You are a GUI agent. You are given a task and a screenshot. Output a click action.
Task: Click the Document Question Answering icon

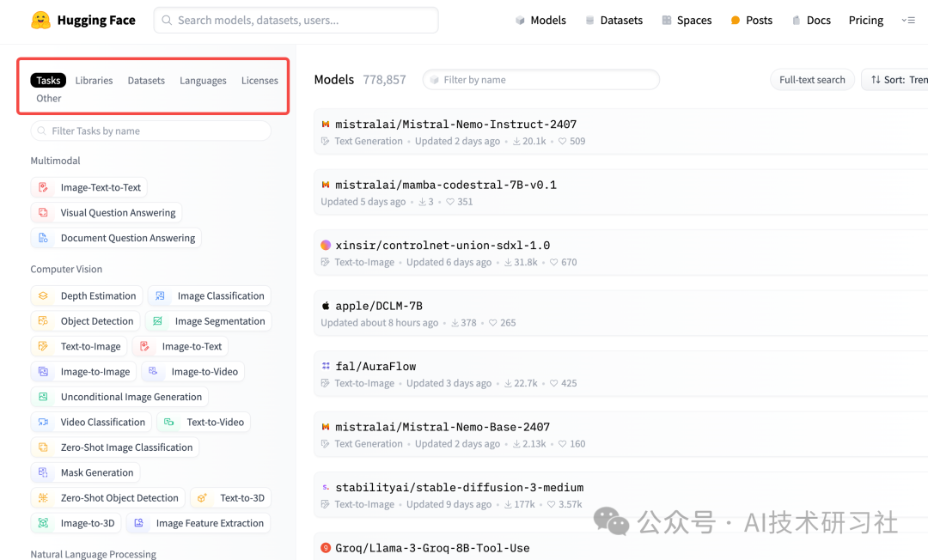click(x=43, y=238)
